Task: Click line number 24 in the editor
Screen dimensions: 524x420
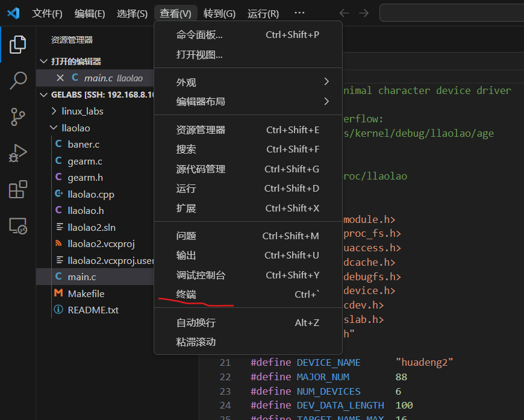Action: tap(225, 406)
